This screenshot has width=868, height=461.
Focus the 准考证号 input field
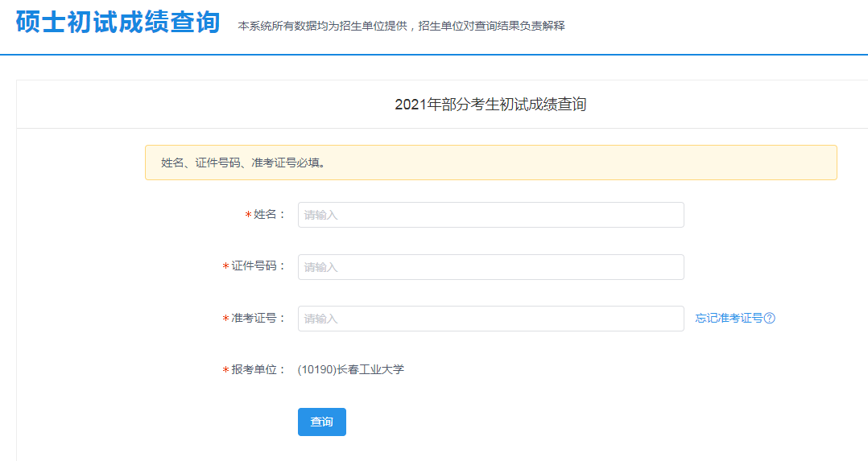pyautogui.click(x=491, y=319)
